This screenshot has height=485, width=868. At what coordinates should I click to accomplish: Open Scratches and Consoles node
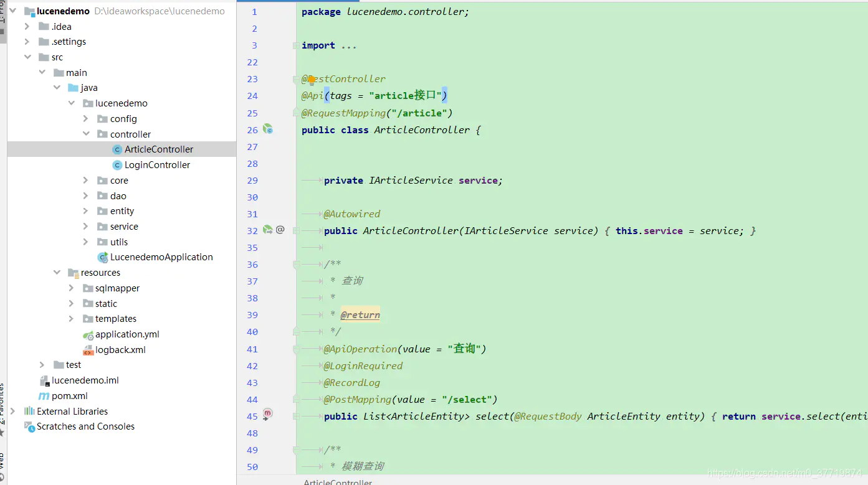pos(85,426)
